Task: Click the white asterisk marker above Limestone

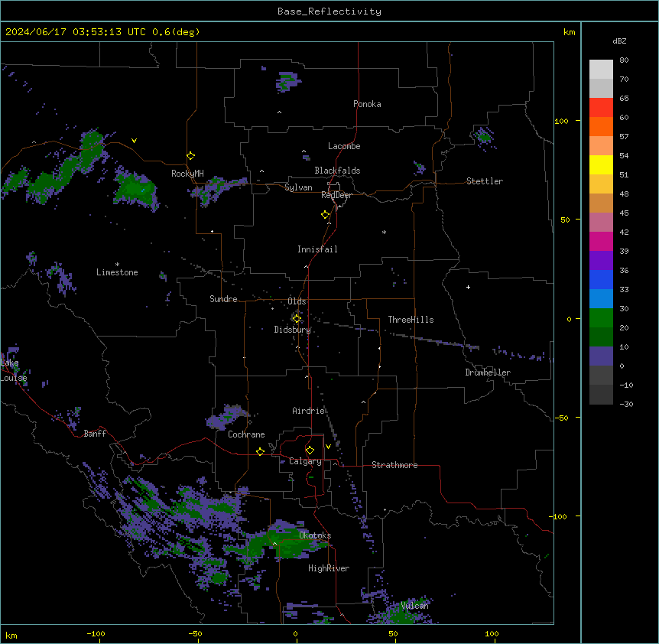Action: 117,265
